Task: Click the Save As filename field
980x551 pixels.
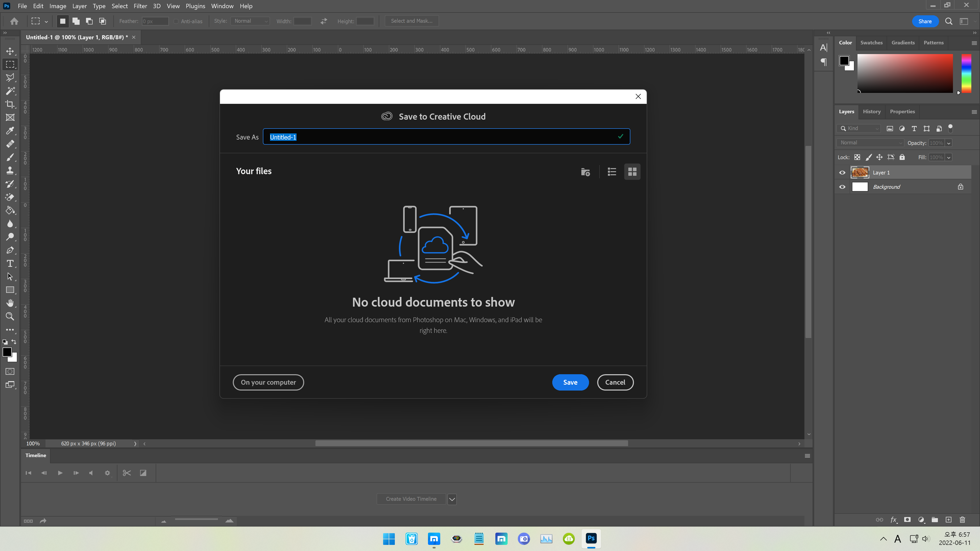Action: pyautogui.click(x=446, y=137)
